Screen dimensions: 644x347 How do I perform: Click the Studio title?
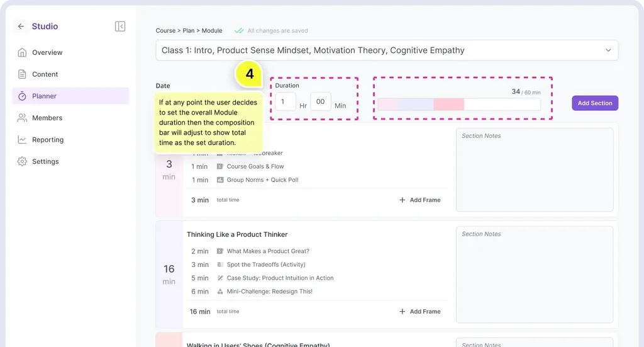45,26
